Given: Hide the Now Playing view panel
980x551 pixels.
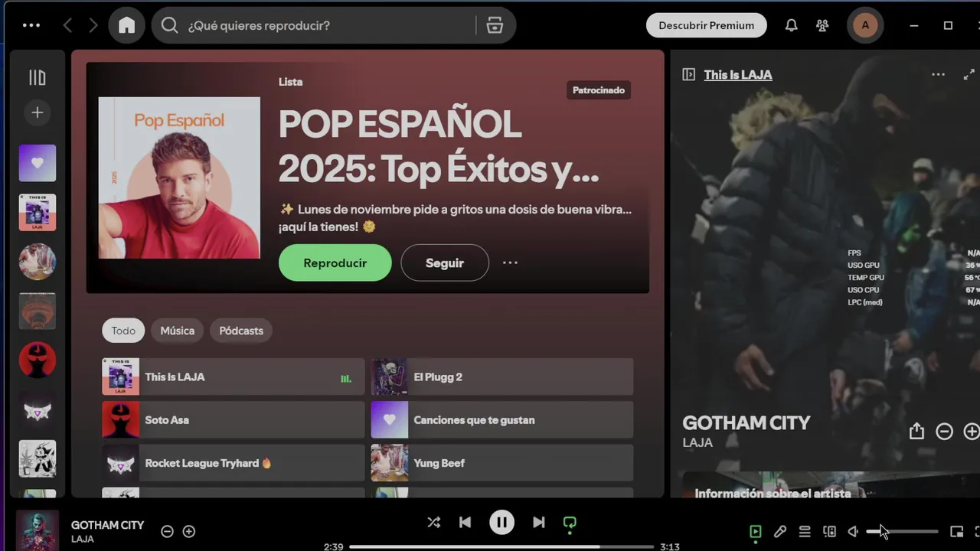Looking at the screenshot, I should (689, 74).
